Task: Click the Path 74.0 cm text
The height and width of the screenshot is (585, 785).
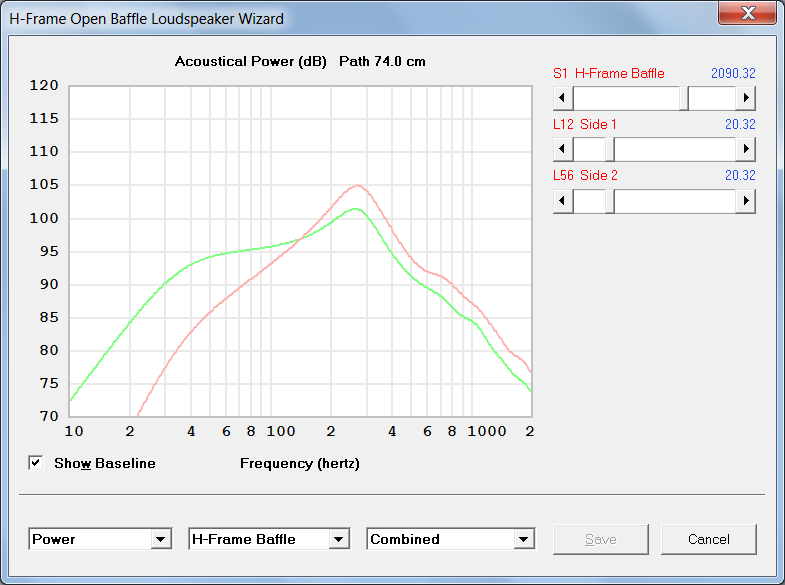Action: pyautogui.click(x=382, y=62)
